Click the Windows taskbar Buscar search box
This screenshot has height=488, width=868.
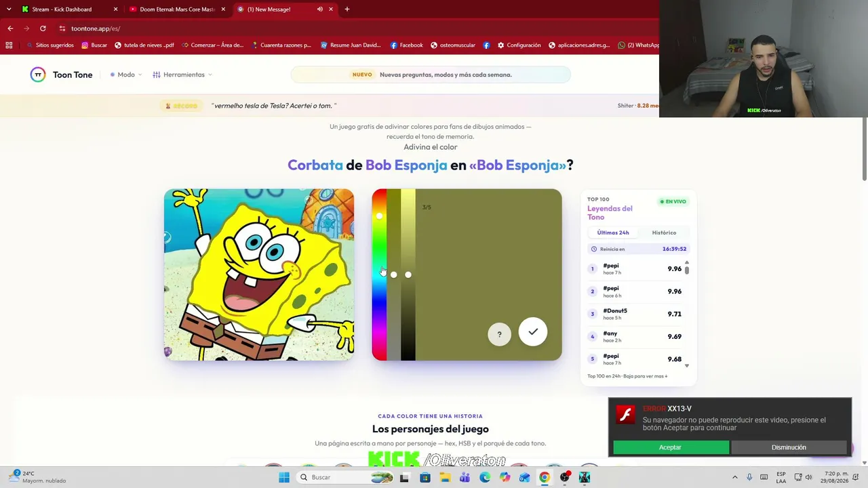point(345,477)
